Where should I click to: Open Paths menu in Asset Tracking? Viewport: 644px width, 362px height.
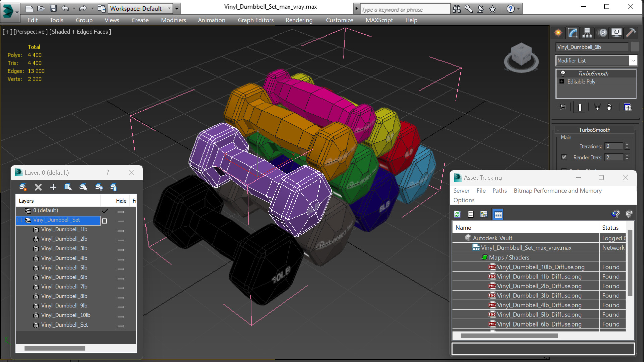[x=500, y=191]
